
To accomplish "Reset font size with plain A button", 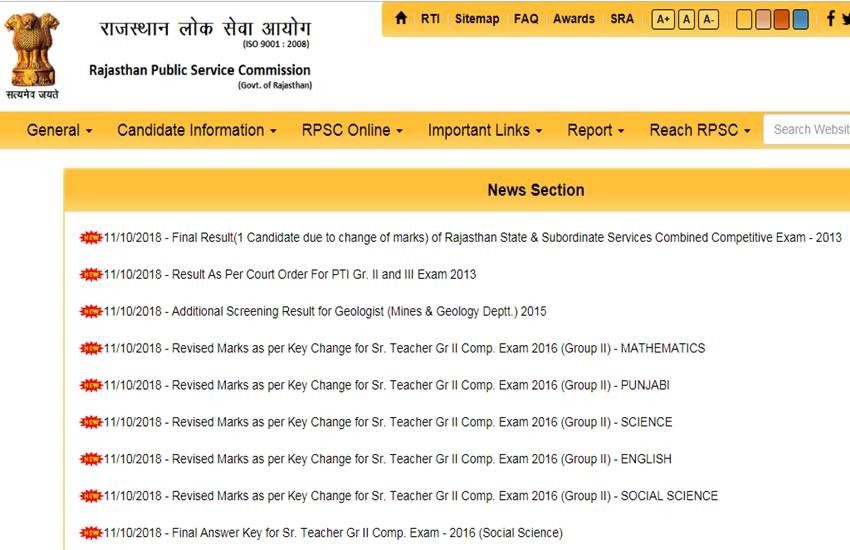I will [686, 20].
